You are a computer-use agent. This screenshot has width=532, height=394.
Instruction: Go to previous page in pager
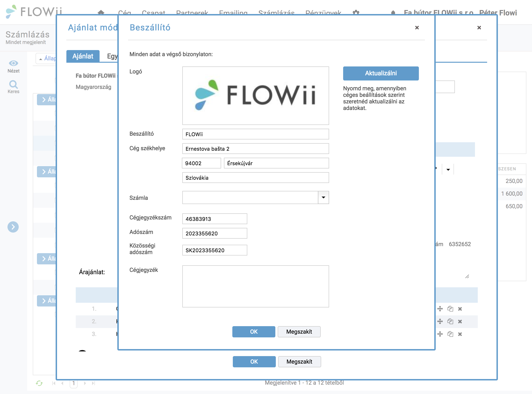point(62,383)
